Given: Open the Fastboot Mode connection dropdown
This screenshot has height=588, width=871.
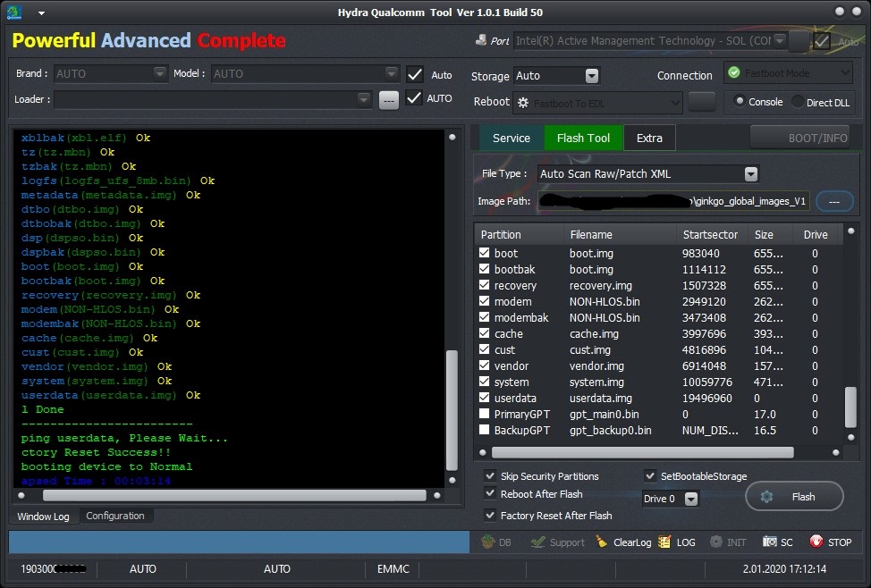Looking at the screenshot, I should [x=845, y=72].
